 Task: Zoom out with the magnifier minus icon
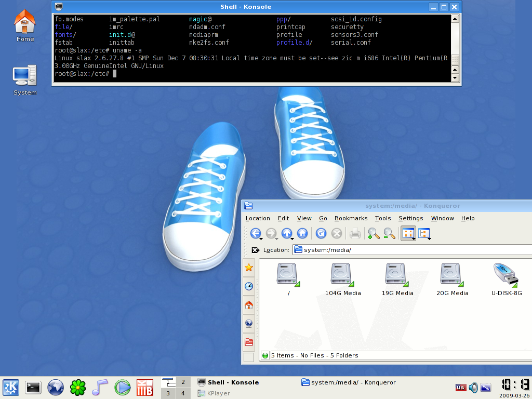tap(389, 233)
